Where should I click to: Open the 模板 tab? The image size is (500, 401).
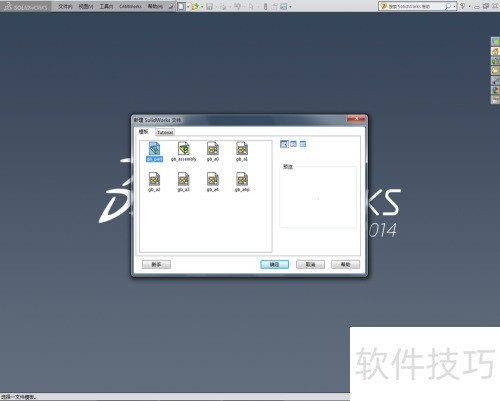(x=144, y=132)
